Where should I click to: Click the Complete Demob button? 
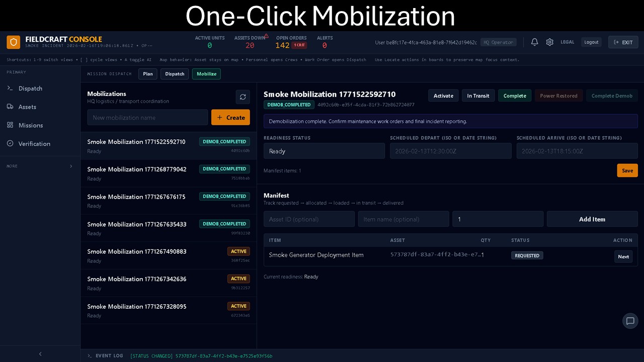pos(612,96)
